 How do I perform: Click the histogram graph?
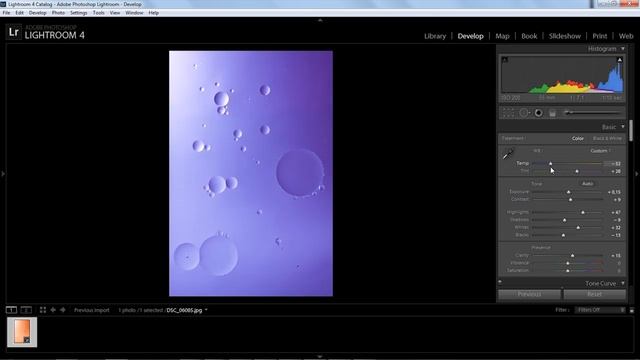(562, 75)
